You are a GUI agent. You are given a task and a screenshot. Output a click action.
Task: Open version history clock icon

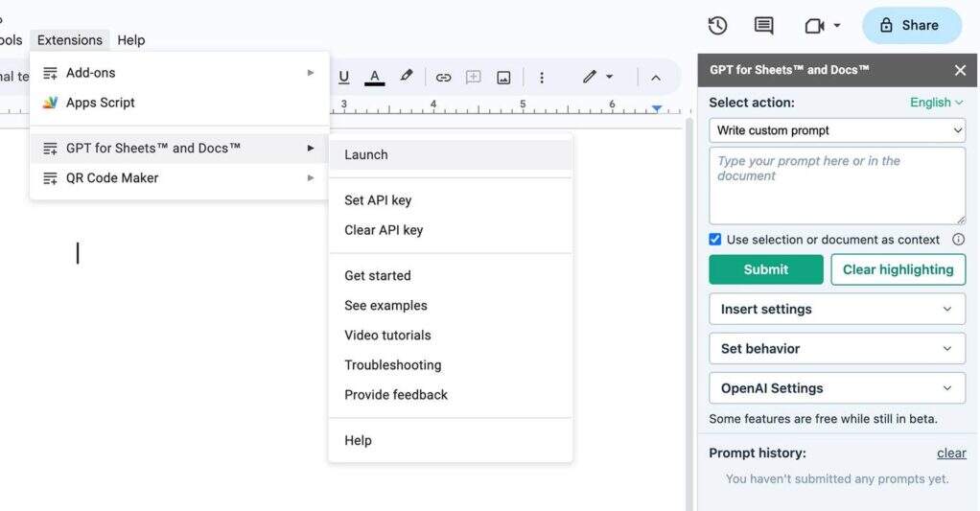click(x=717, y=26)
